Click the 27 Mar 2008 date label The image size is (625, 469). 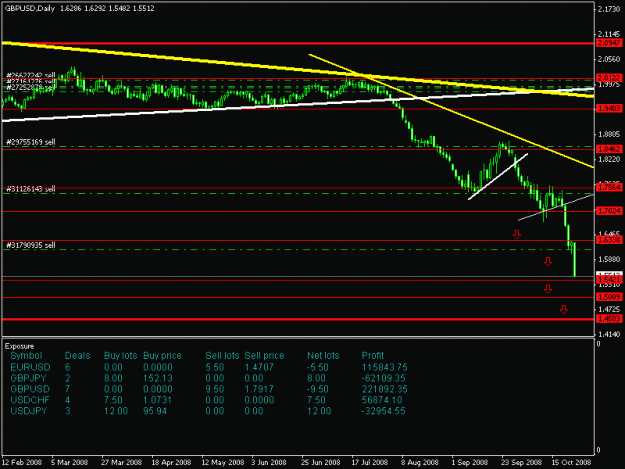pos(121,462)
